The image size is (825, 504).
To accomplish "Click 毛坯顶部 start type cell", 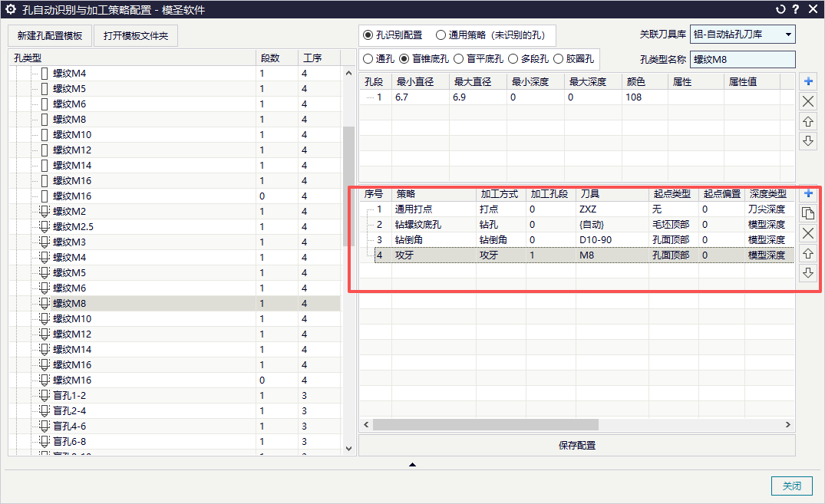I will [673, 225].
